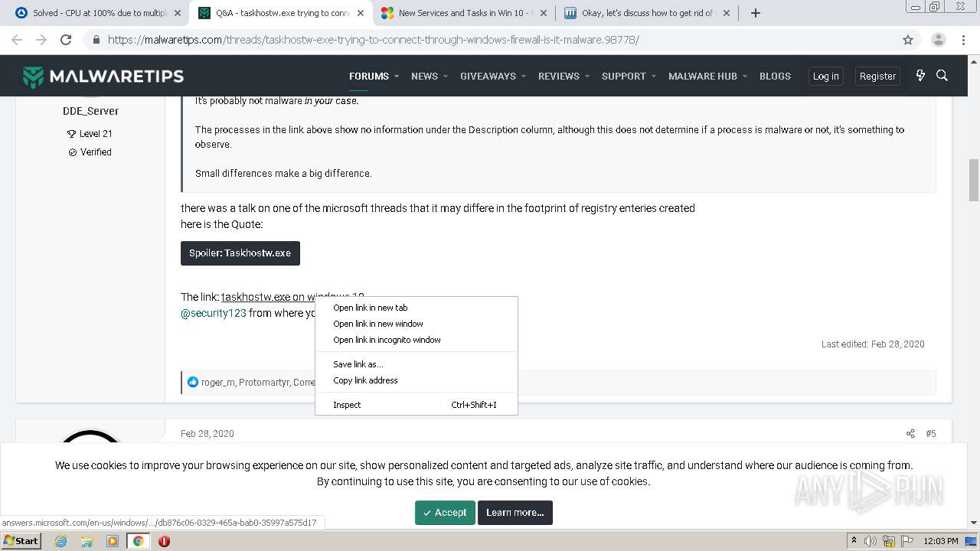
Task: Close the New Services and Tasks tab
Action: coord(544,13)
